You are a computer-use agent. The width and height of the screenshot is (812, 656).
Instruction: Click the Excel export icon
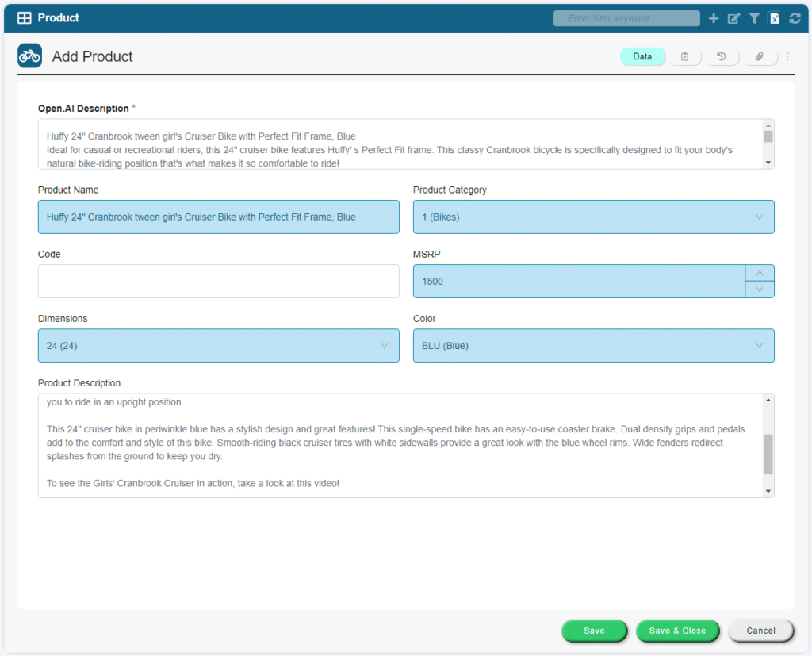tap(775, 18)
